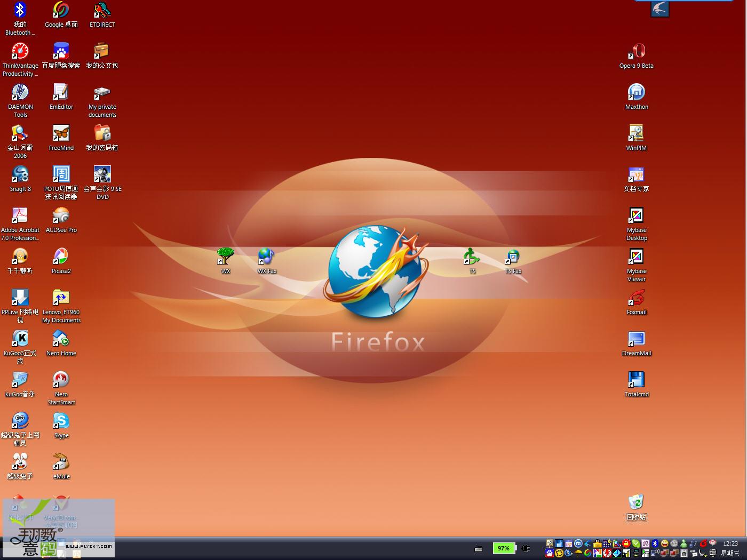
Task: Launch ACDSee Pro shortcut
Action: pyautogui.click(x=61, y=220)
